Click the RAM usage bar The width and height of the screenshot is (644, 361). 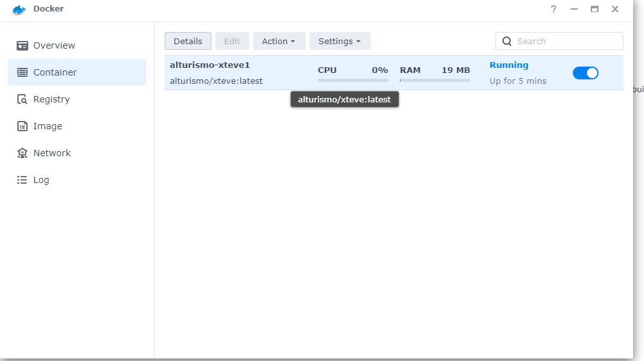tap(435, 81)
